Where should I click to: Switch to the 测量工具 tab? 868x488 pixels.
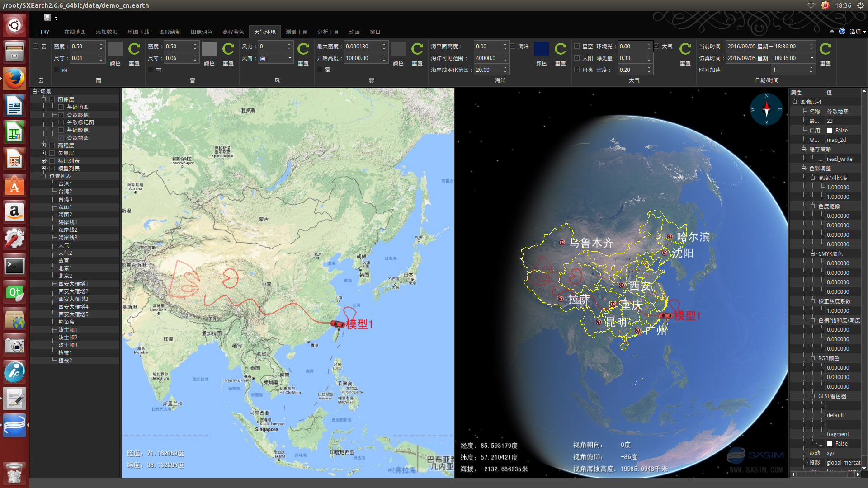[x=297, y=32]
